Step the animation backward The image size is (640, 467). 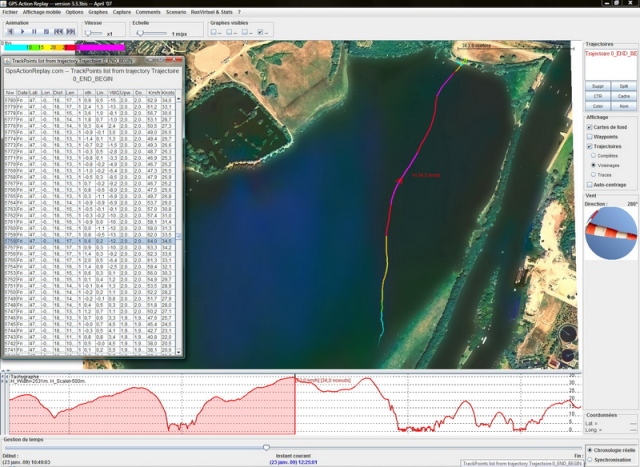pyautogui.click(x=11, y=31)
